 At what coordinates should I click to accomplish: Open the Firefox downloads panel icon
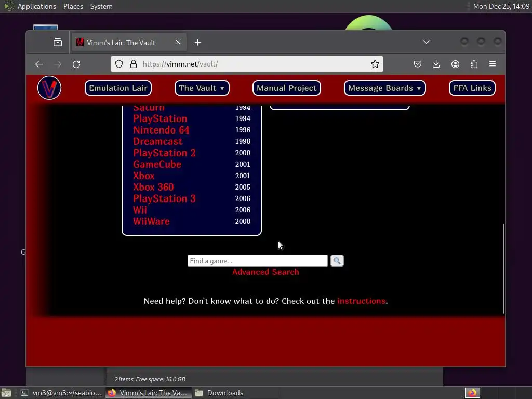click(x=436, y=64)
